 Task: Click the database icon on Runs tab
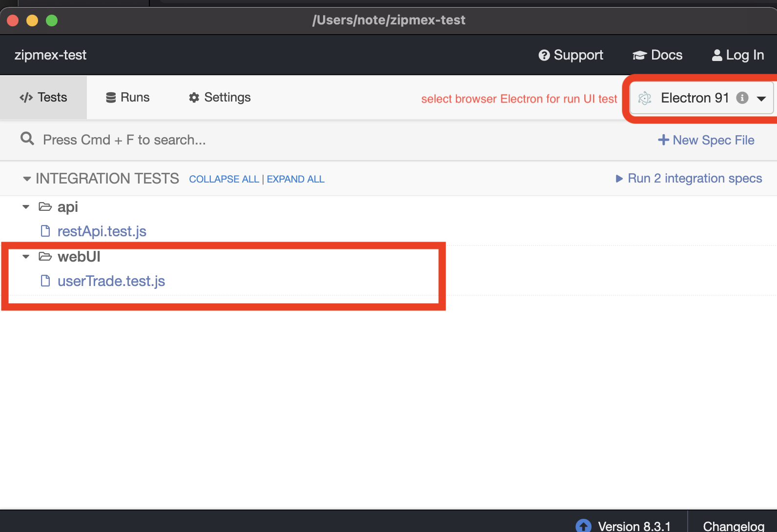click(x=111, y=98)
